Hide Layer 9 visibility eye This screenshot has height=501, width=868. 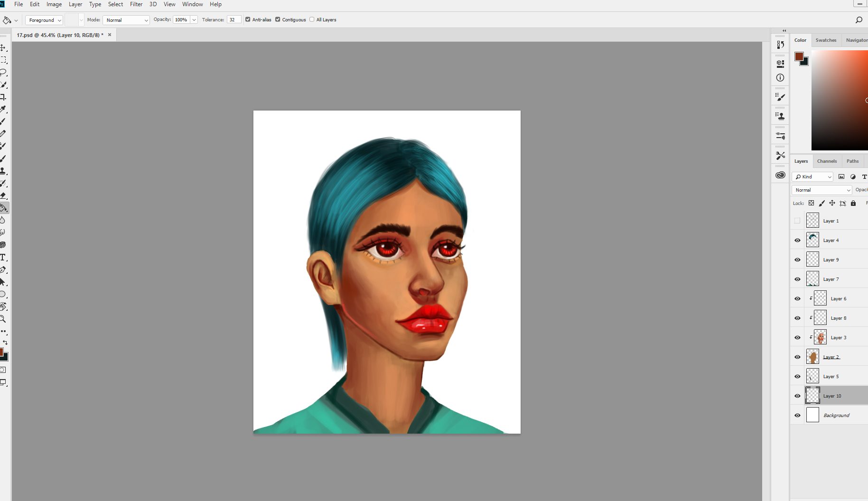pyautogui.click(x=797, y=260)
